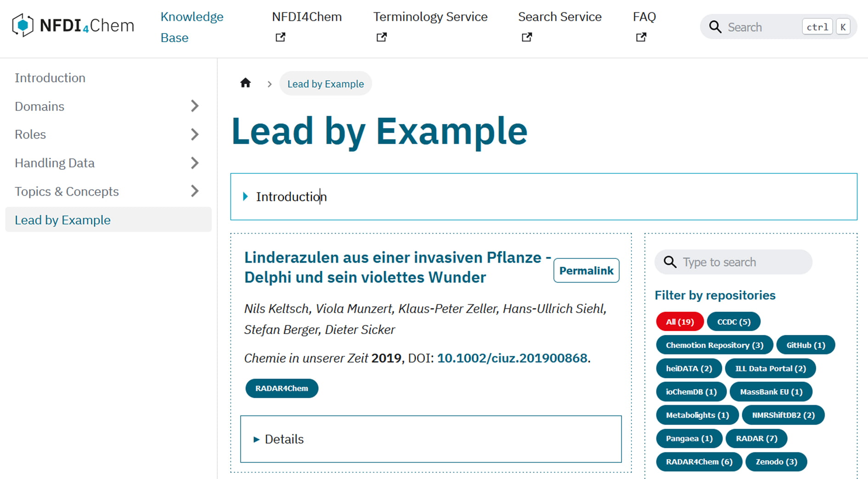Select the All (19) filter
Viewport: 868px width, 479px height.
[x=680, y=322]
